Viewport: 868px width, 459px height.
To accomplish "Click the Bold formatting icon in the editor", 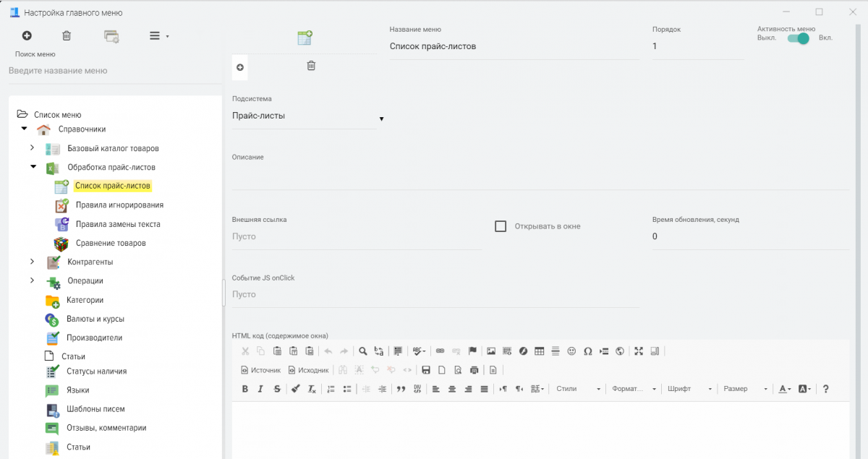I will pos(245,389).
